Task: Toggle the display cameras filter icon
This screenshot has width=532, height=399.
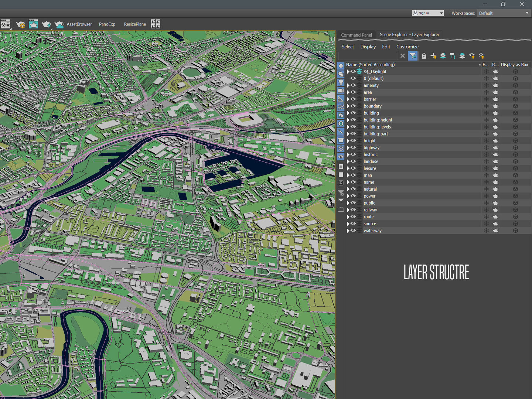Action: [x=341, y=91]
